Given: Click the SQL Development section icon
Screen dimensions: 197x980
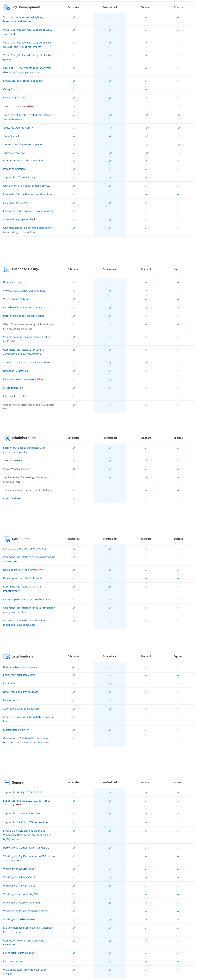Looking at the screenshot, I should click(x=7, y=7).
